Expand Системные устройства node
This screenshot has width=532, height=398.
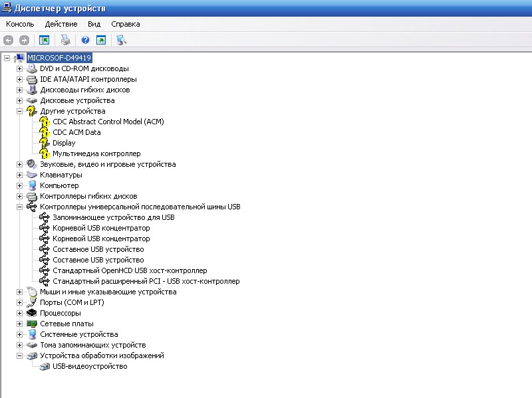(x=20, y=334)
